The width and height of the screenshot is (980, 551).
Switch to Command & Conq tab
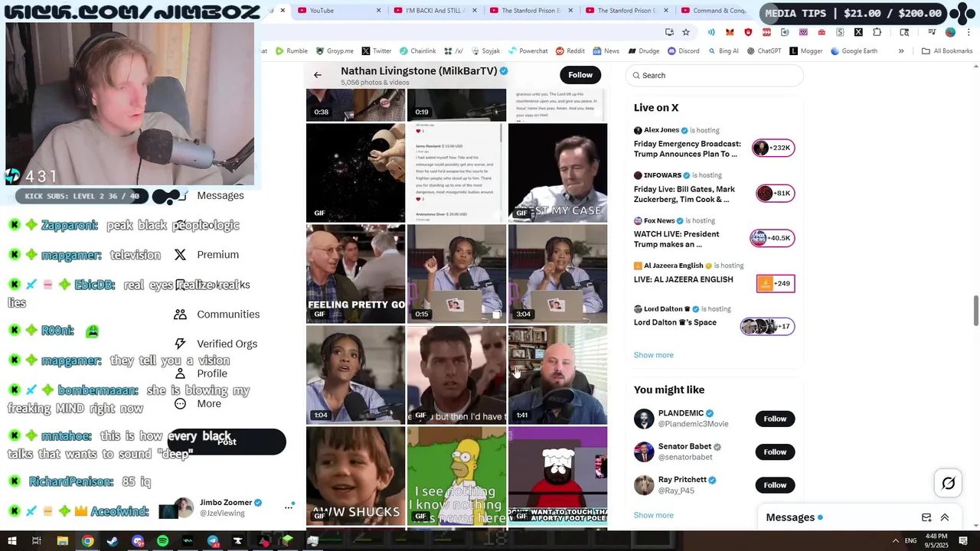tap(719, 11)
